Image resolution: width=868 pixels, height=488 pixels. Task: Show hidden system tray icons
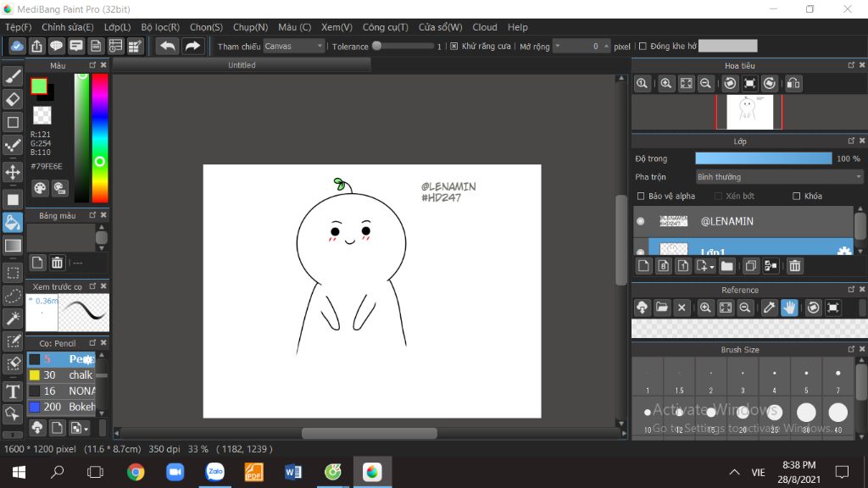[x=734, y=472]
